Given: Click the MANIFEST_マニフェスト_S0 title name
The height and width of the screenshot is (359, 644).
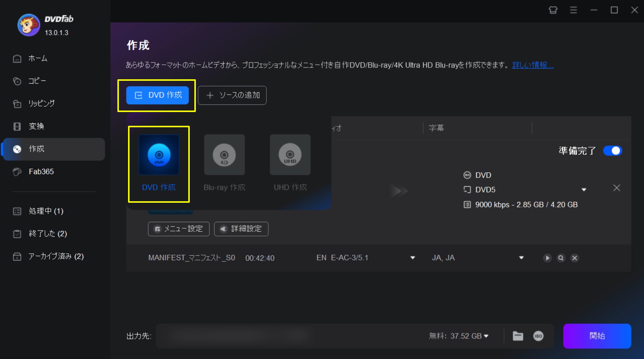Looking at the screenshot, I should 192,258.
